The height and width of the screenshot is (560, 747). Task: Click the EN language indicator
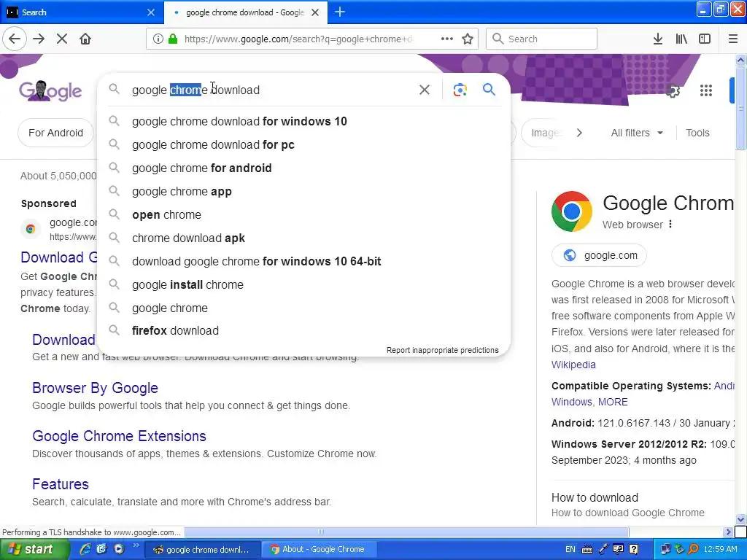pyautogui.click(x=570, y=549)
